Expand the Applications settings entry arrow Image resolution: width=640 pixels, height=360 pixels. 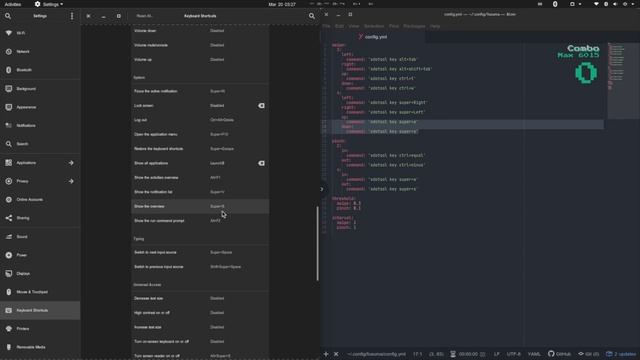coord(71,163)
